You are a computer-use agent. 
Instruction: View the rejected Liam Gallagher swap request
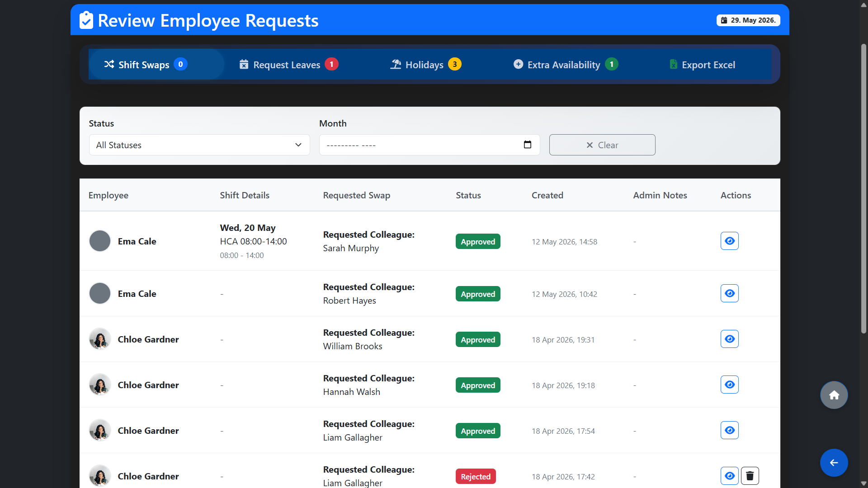(730, 476)
